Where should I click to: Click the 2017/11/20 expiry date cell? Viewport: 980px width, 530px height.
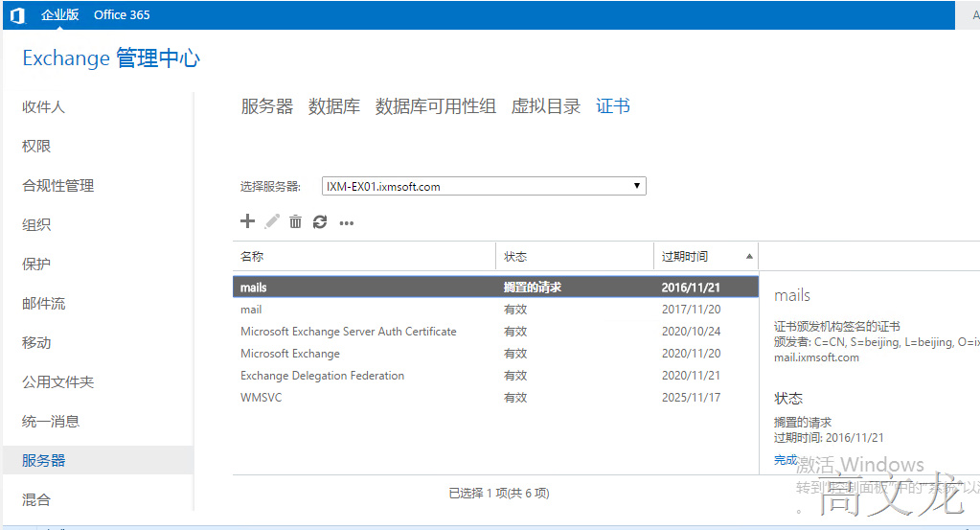pyautogui.click(x=692, y=310)
